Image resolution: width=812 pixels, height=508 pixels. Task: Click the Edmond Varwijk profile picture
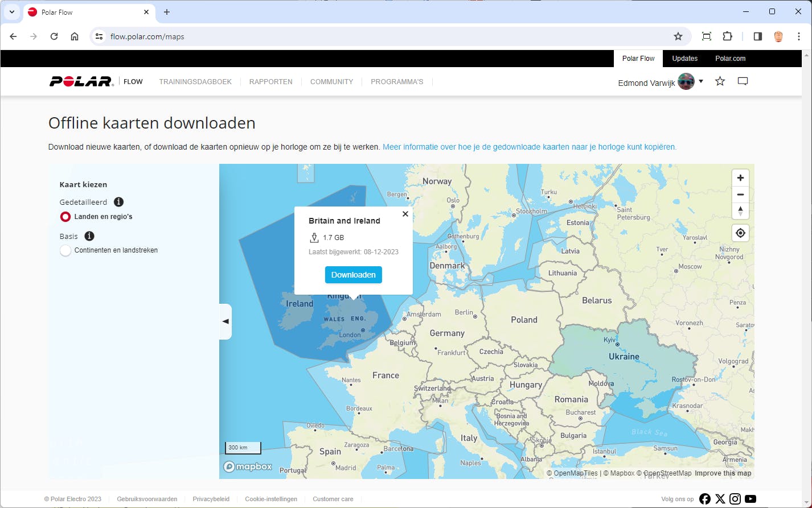pyautogui.click(x=686, y=82)
